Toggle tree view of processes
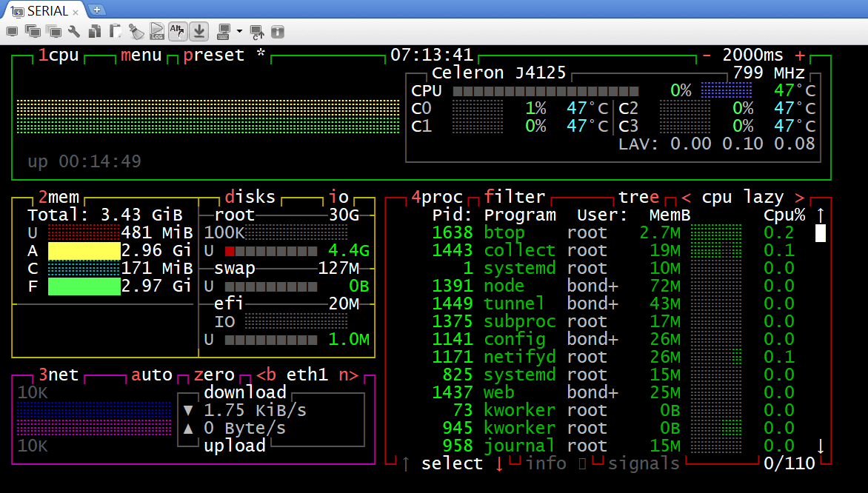 [638, 197]
